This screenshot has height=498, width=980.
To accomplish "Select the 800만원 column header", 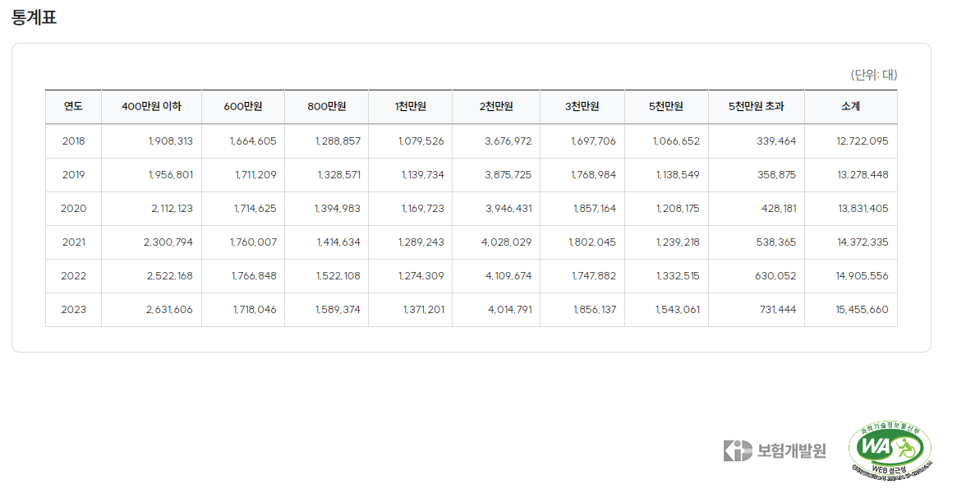I will (x=326, y=106).
